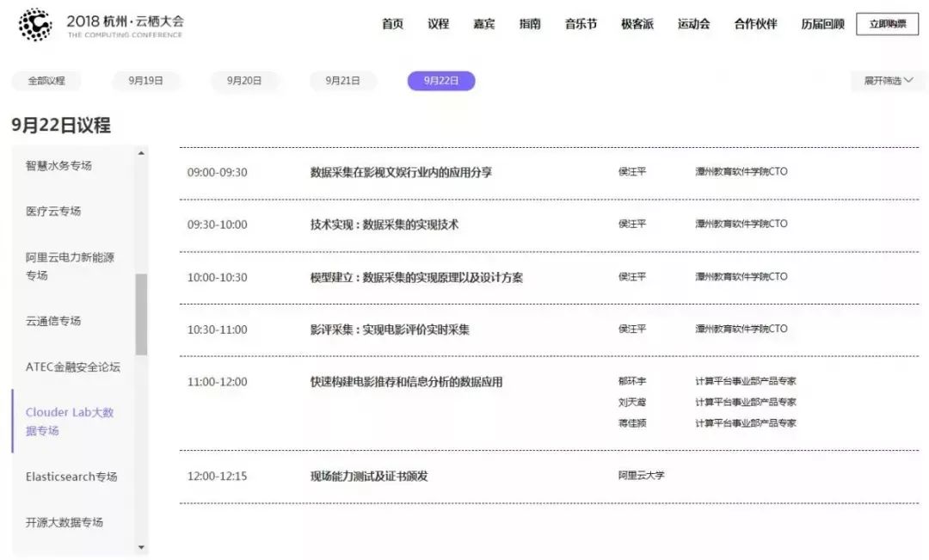Click the 12:00-12:15 time slot
Viewport: 929px width, 560px height.
tap(218, 476)
